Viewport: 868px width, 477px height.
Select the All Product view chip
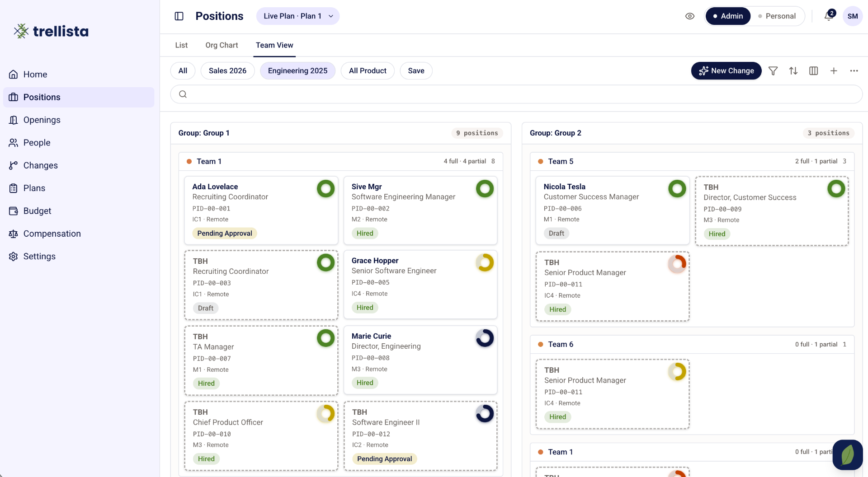[x=368, y=71]
